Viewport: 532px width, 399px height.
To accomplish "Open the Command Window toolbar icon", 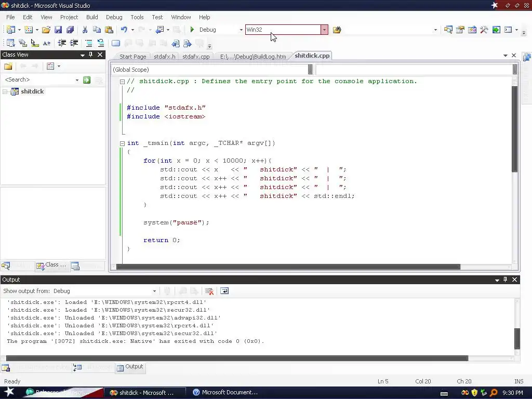I will [508, 30].
